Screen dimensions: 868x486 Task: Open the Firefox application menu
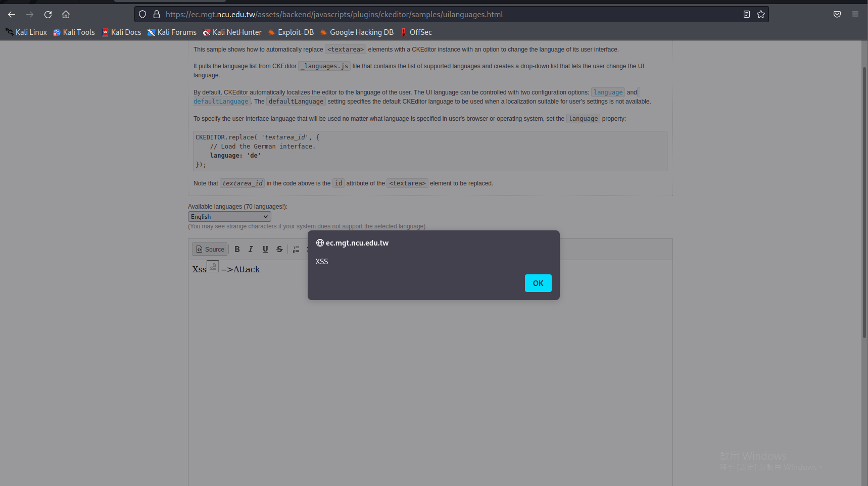(855, 14)
